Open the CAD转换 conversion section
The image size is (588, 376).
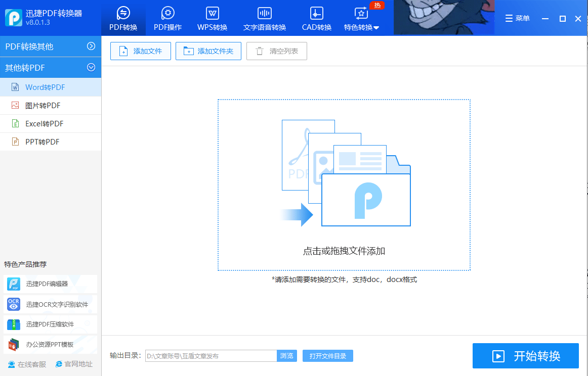pos(316,17)
